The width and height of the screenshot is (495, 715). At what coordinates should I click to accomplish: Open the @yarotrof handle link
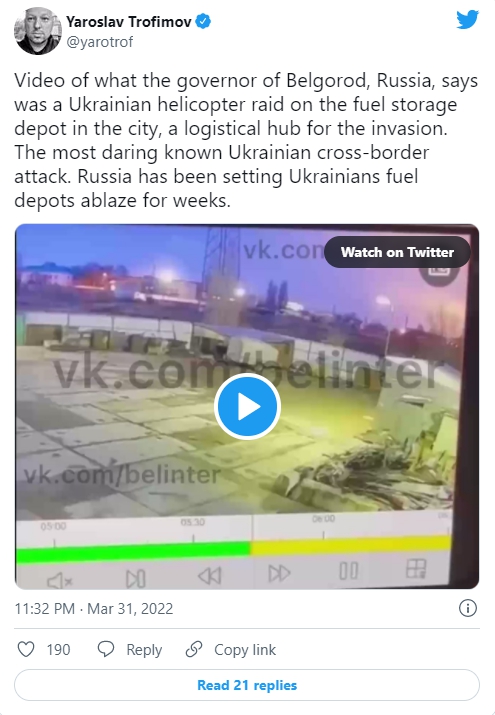[99, 42]
